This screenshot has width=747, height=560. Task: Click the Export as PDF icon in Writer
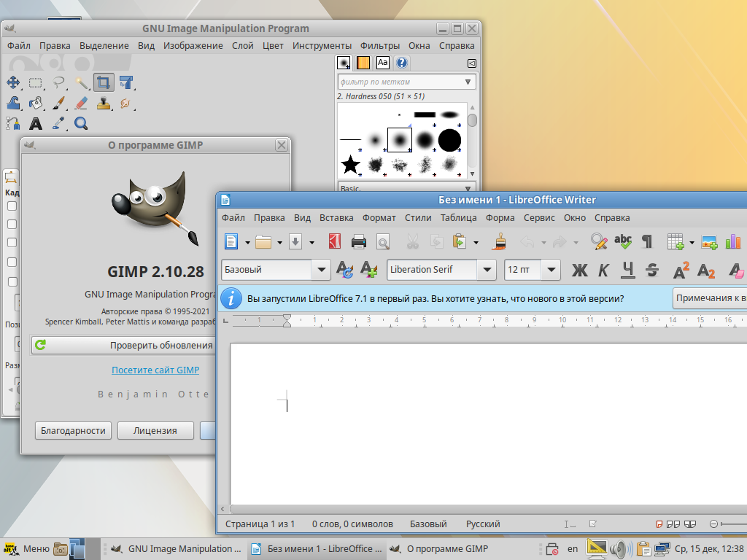[334, 241]
